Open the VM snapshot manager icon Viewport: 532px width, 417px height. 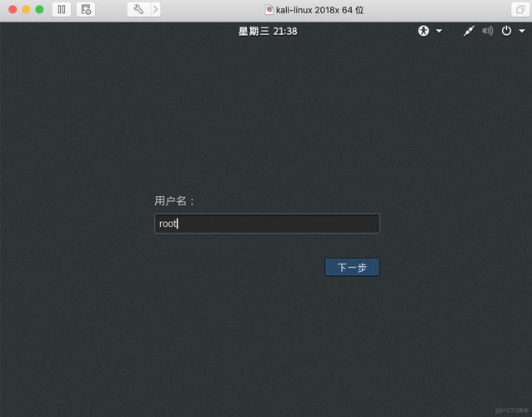[x=86, y=9]
